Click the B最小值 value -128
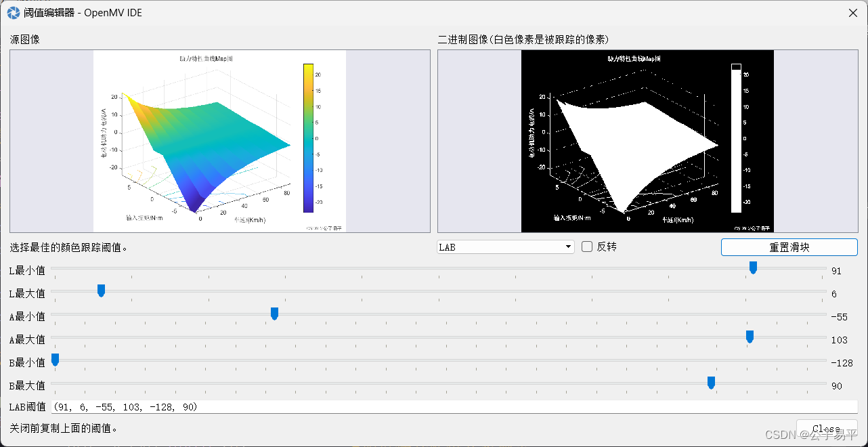 click(842, 363)
